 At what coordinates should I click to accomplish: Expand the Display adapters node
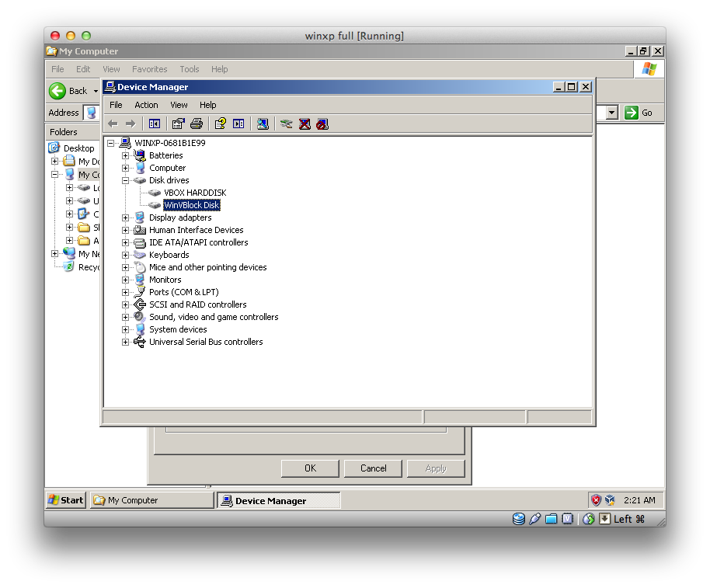coord(125,217)
